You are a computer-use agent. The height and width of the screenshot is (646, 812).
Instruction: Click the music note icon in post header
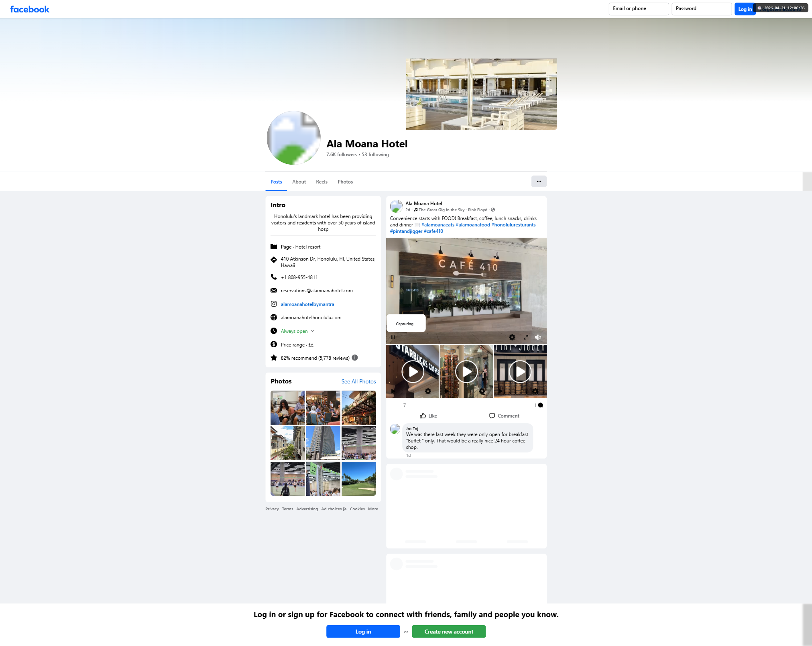[416, 210]
